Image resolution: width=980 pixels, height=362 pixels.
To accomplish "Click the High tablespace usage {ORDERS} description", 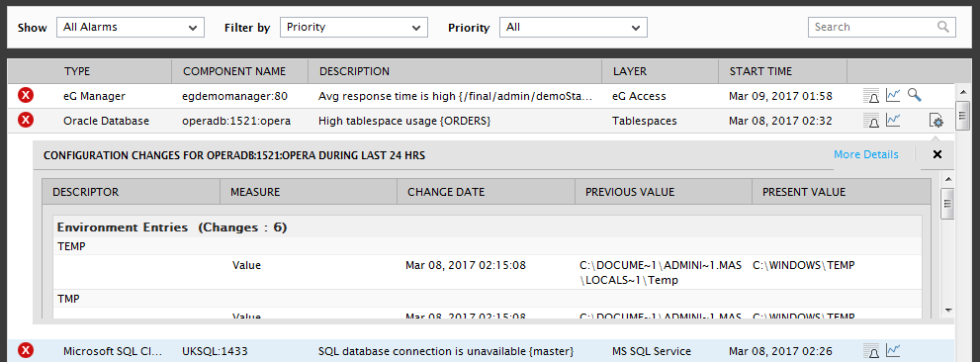I will (x=403, y=121).
